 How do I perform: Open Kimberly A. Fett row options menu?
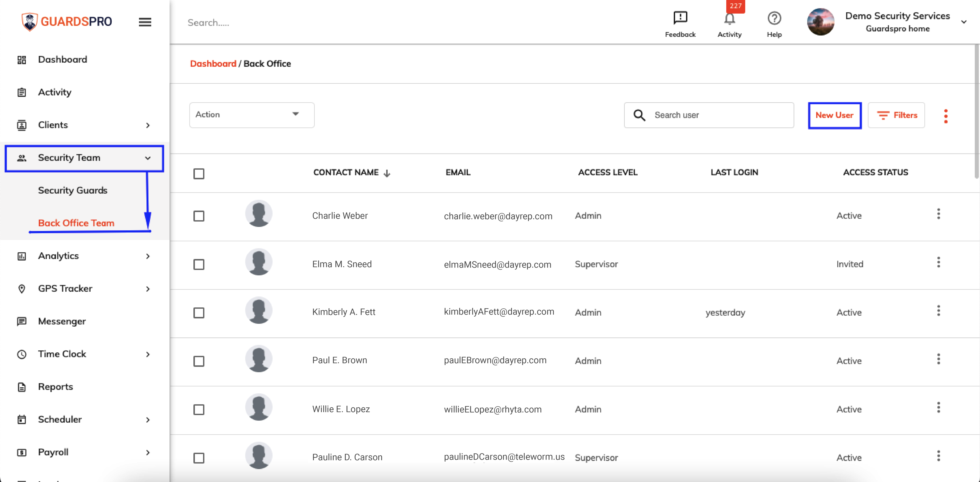(938, 311)
